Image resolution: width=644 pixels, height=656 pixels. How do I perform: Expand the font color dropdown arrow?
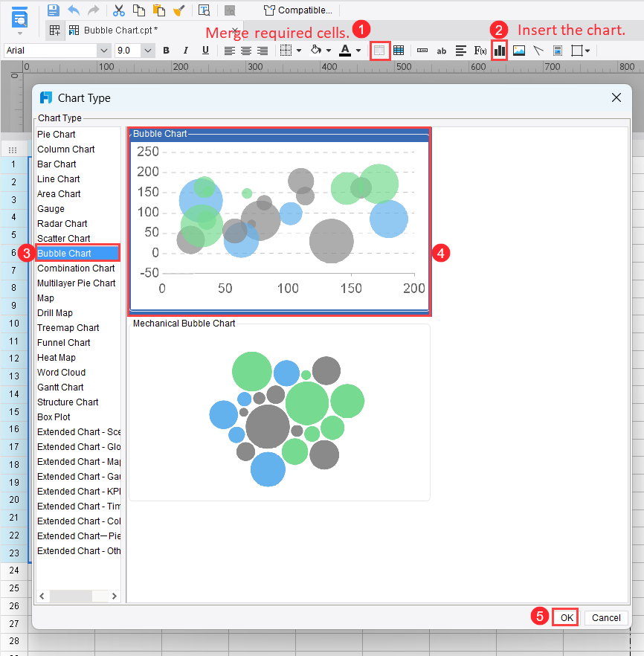(358, 51)
